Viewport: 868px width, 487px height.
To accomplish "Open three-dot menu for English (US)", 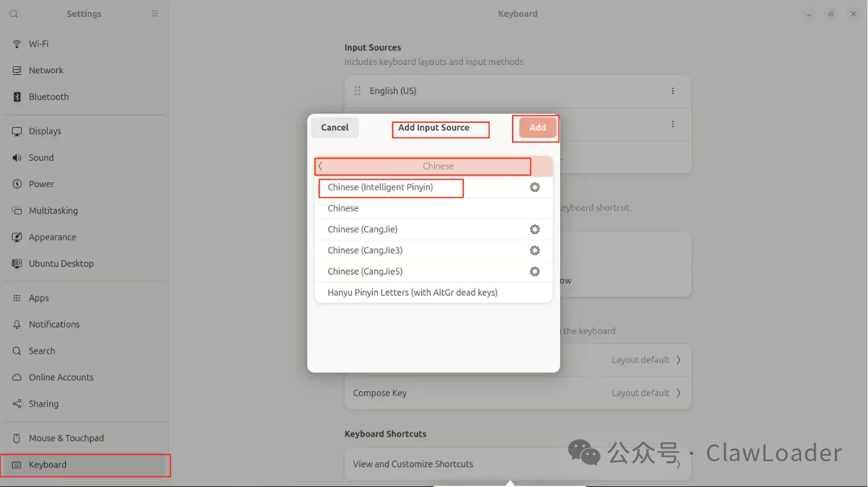I will coord(673,91).
